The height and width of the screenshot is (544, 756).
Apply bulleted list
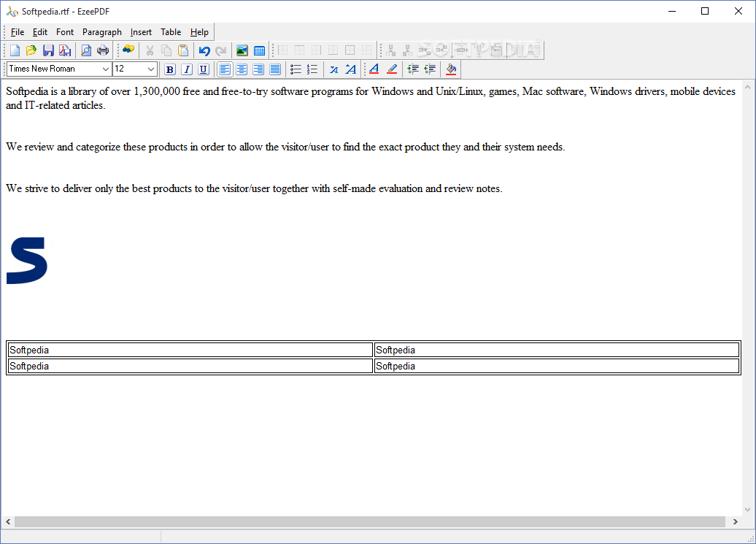click(296, 69)
